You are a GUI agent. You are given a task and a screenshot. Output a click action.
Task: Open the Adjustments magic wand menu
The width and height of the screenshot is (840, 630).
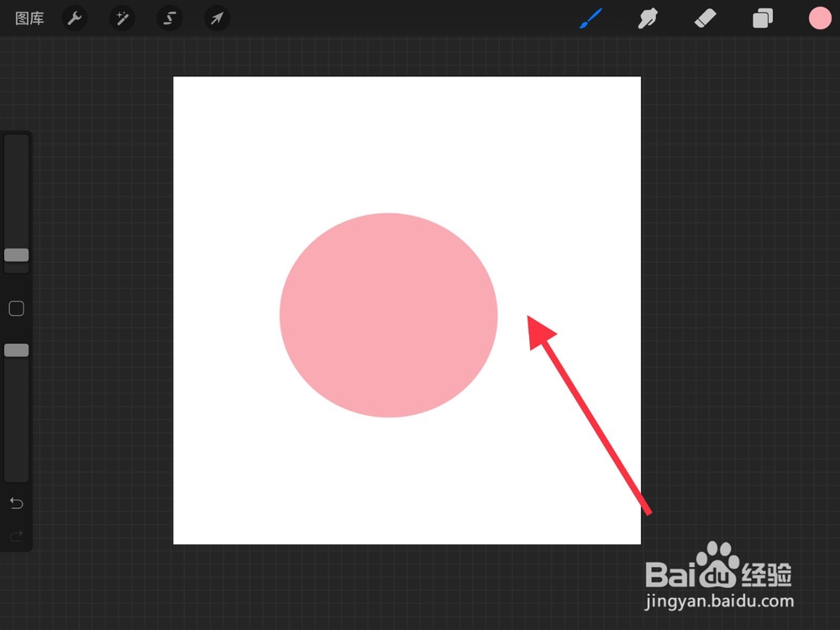point(122,18)
